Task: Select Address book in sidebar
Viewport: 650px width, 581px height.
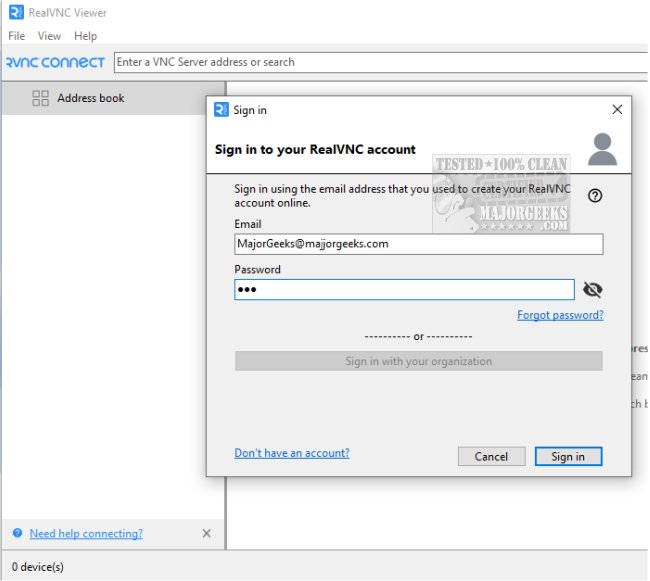Action: [x=112, y=98]
